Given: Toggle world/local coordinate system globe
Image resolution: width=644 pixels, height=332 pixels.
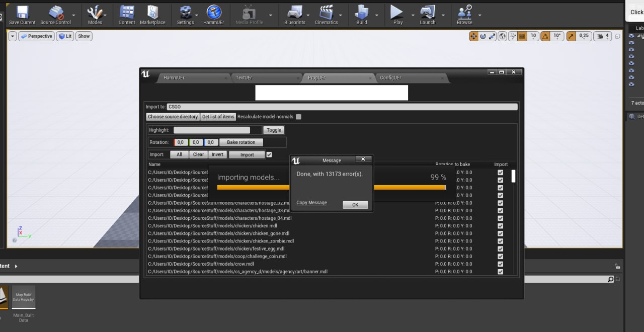Looking at the screenshot, I should point(502,36).
